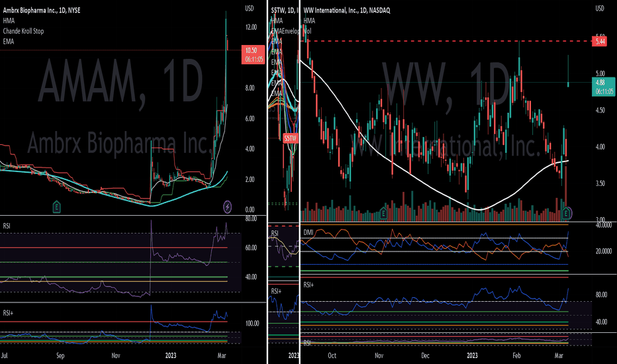
Task: Select the bottom RSI label on the WW chart
Action: [x=307, y=343]
